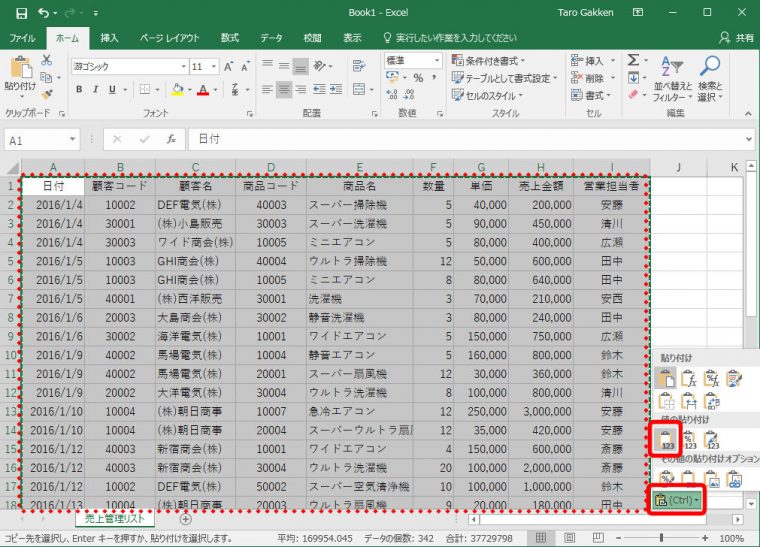Choose Keep Source Formatting paste option

click(x=734, y=378)
